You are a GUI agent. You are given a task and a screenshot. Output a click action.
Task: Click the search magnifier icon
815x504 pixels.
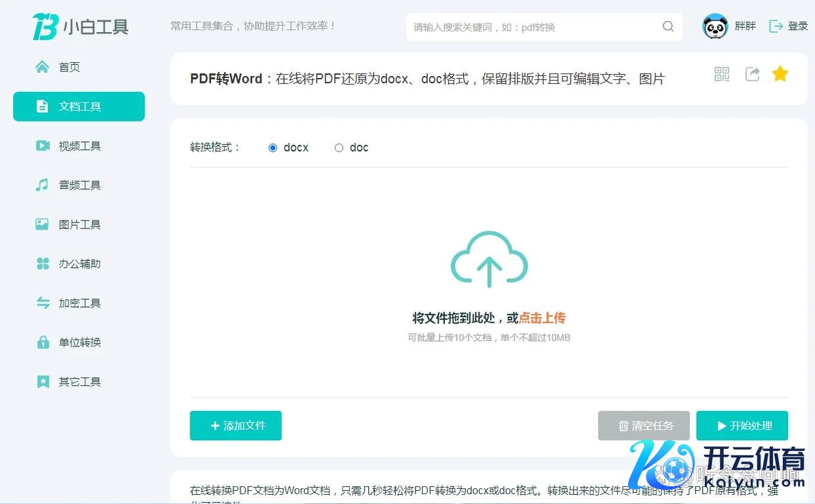[x=668, y=26]
